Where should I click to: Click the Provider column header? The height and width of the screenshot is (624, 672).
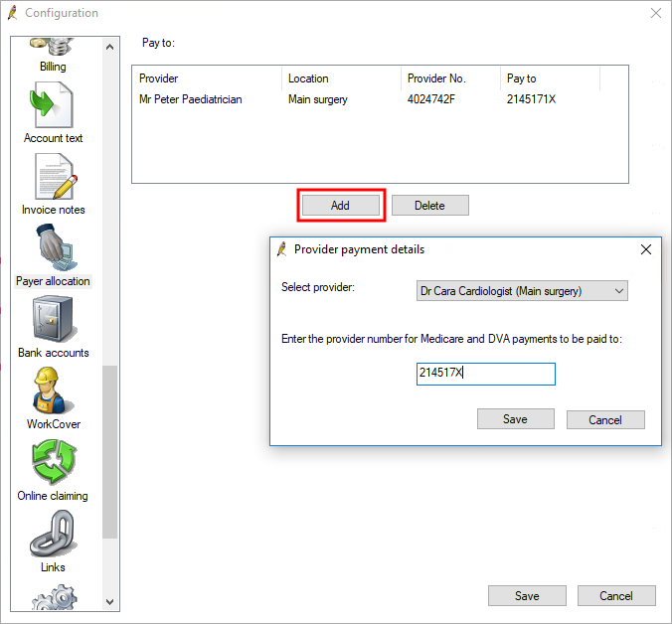point(208,78)
